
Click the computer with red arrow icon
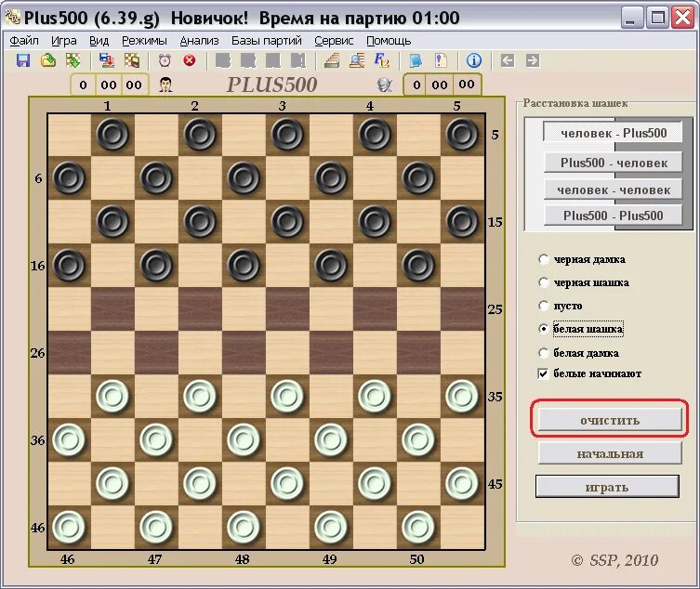point(107,60)
